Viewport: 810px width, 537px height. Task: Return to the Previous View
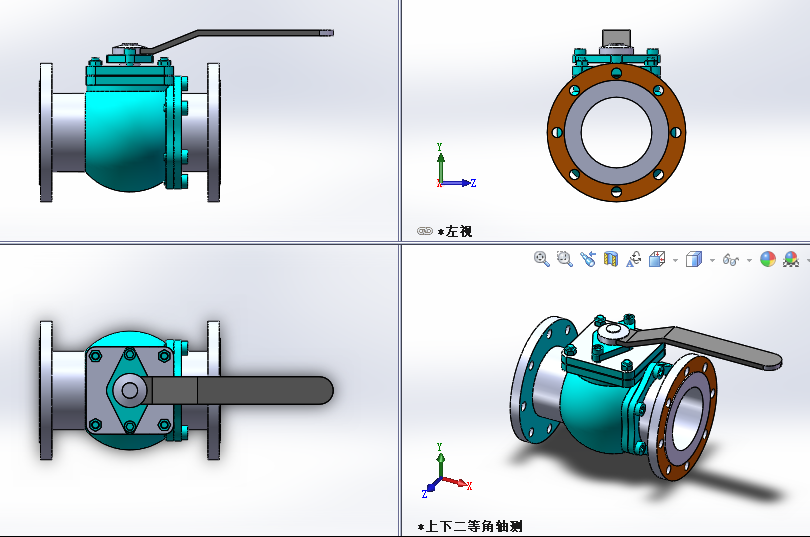pyautogui.click(x=587, y=259)
